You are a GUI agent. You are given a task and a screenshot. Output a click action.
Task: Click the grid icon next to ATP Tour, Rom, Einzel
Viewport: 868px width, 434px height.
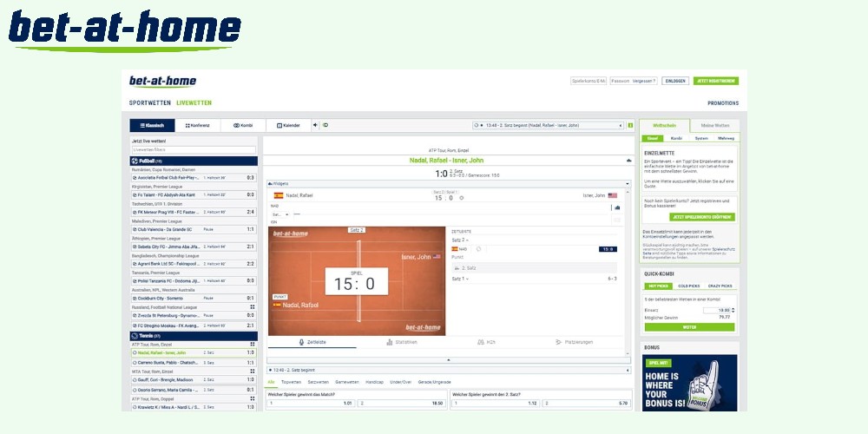(253, 345)
